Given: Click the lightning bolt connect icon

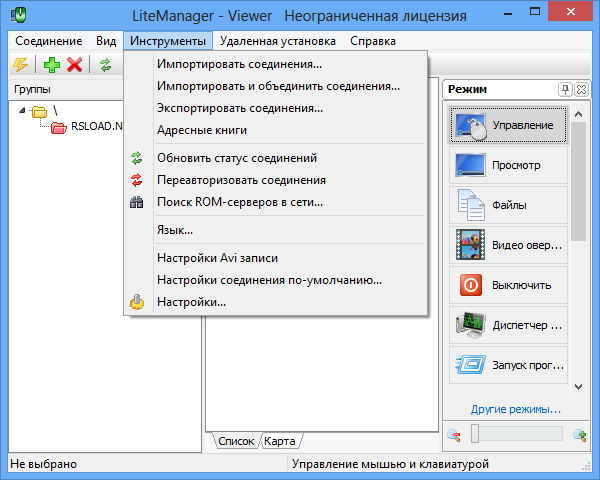Looking at the screenshot, I should 20,64.
